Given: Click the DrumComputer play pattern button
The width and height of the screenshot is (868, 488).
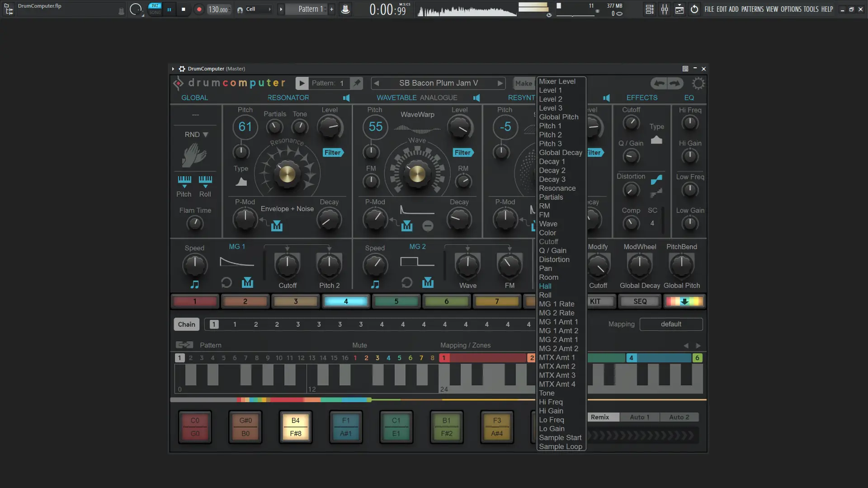Looking at the screenshot, I should pyautogui.click(x=302, y=83).
